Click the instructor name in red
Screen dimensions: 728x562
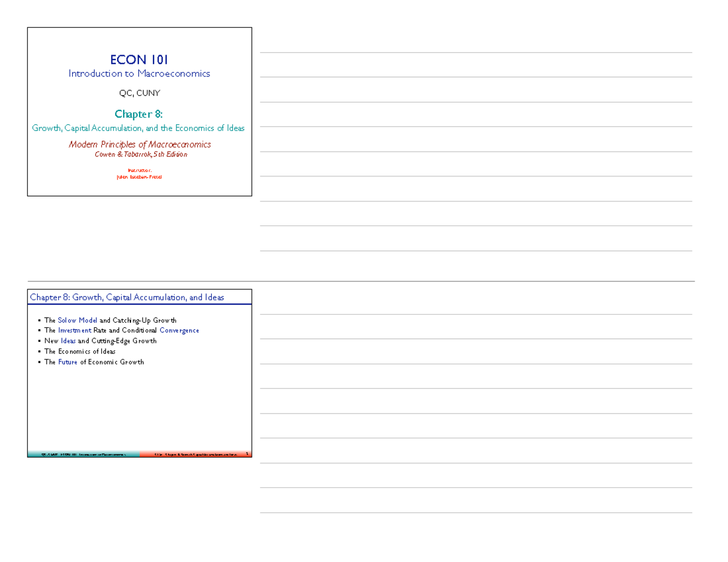click(139, 177)
